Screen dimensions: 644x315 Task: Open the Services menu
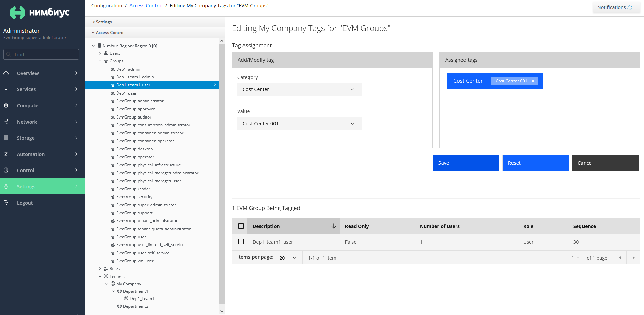42,89
